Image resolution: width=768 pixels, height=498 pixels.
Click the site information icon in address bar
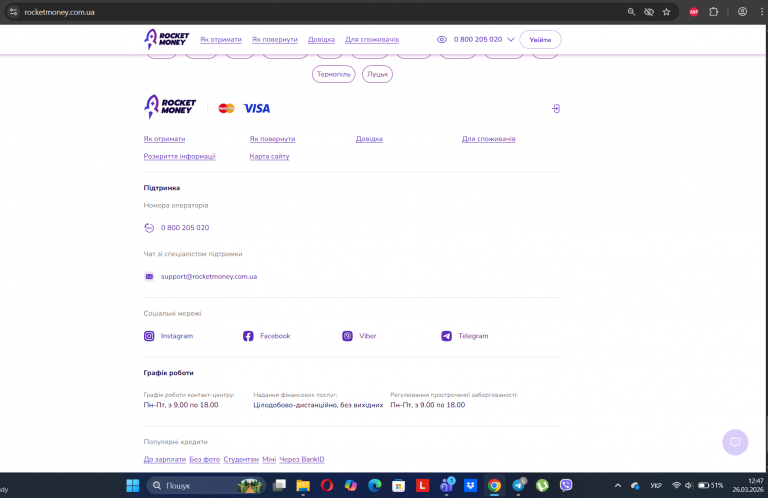[x=13, y=12]
